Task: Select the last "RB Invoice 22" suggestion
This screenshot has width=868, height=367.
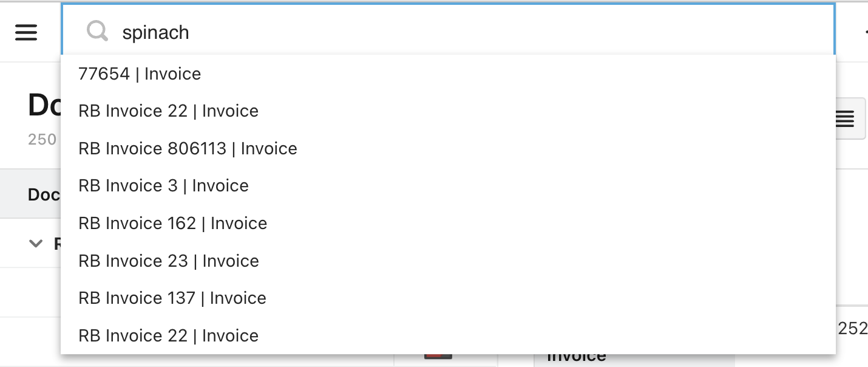Action: pos(168,336)
